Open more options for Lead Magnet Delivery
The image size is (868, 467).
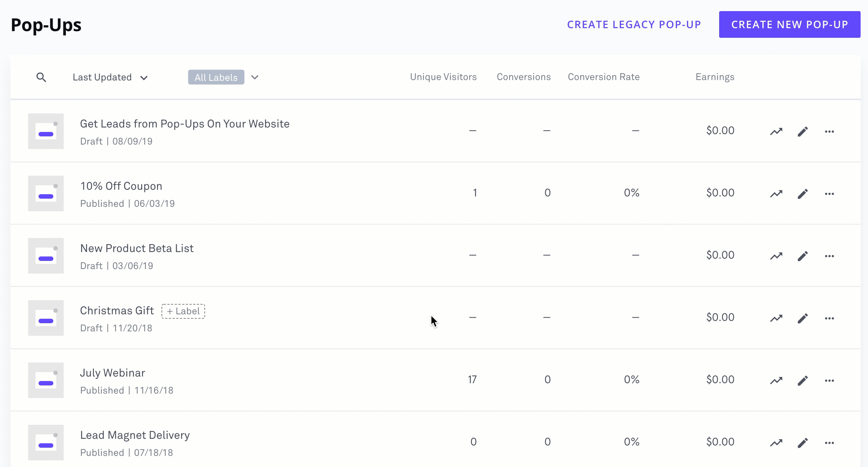click(x=829, y=443)
